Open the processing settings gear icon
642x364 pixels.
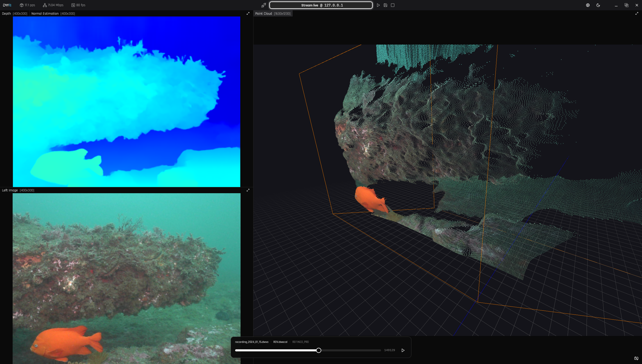588,5
